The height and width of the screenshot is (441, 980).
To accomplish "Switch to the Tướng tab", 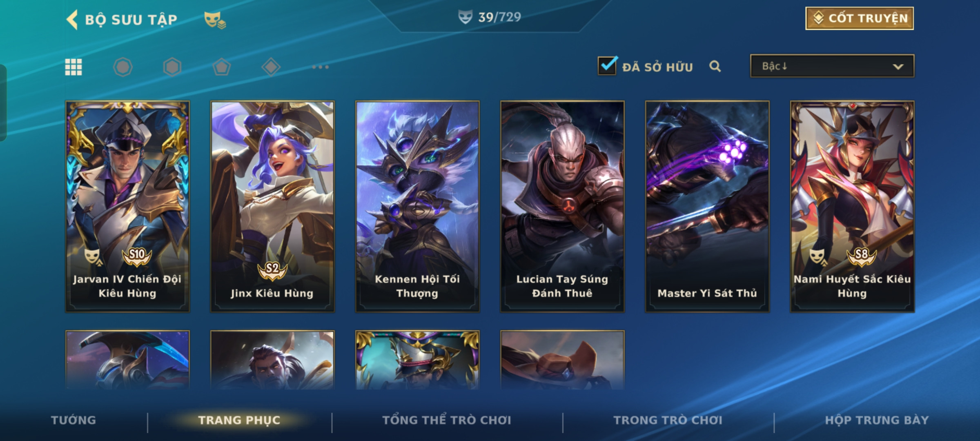I will tap(73, 420).
